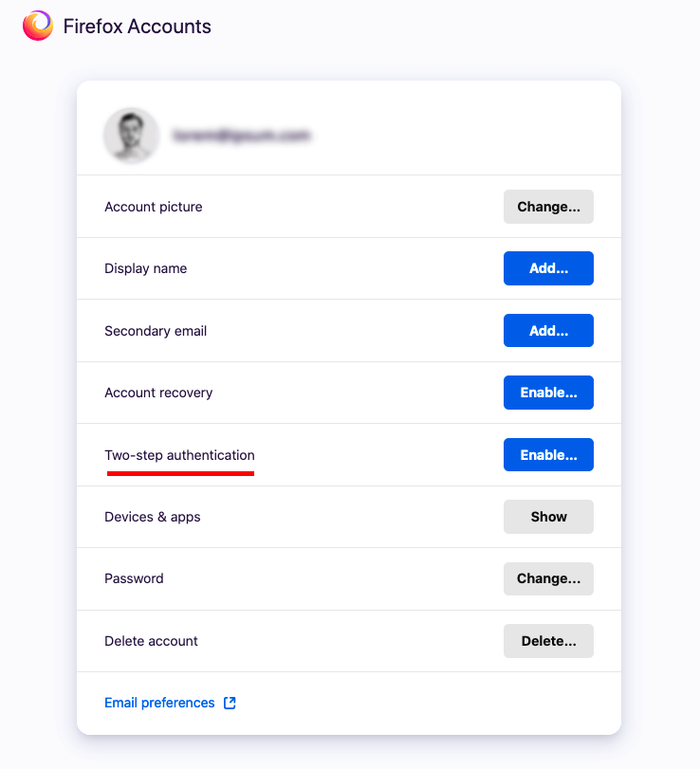
Task: Click the Secondary email label text
Action: [156, 331]
